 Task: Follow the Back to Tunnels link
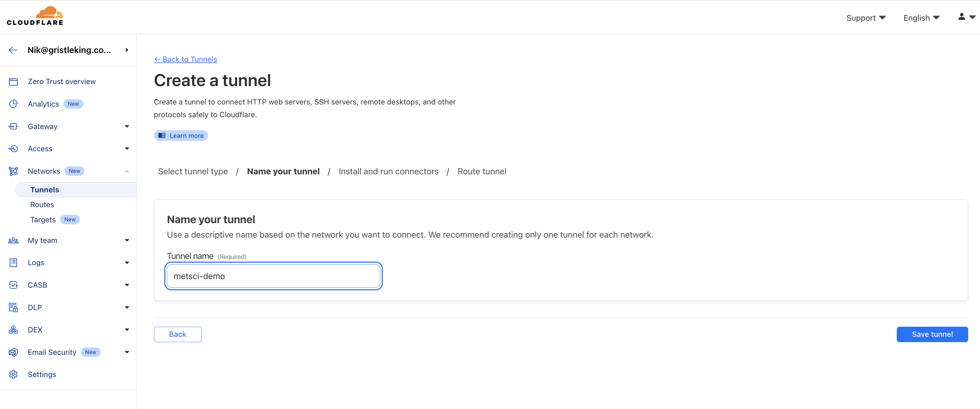click(x=185, y=59)
